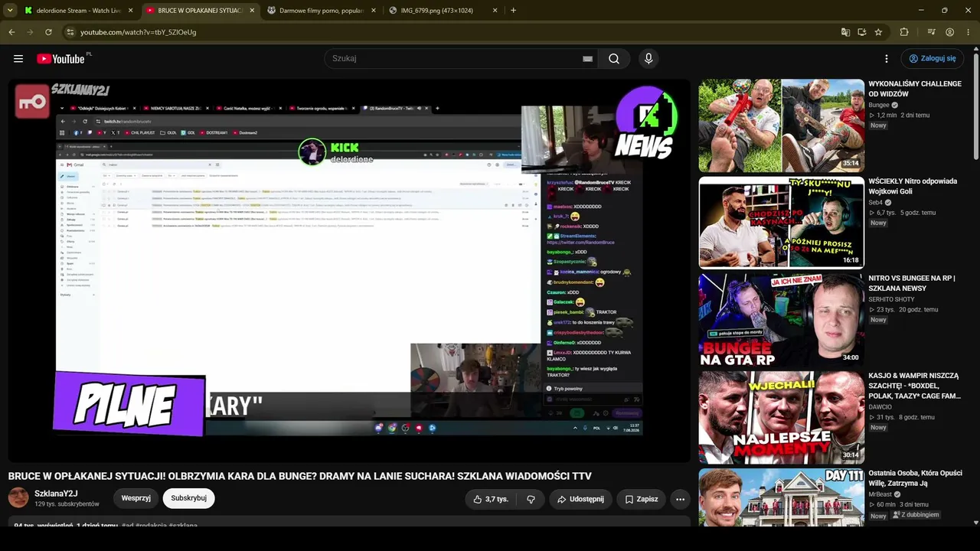980x551 pixels.
Task: Save the video with Zapisz
Action: click(641, 499)
